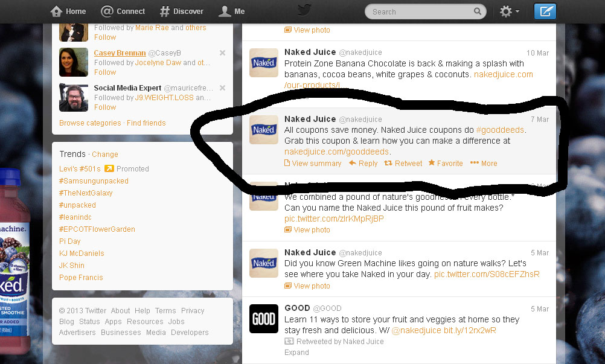605x364 pixels.
Task: Favorite the coupons tweet
Action: coord(446,164)
